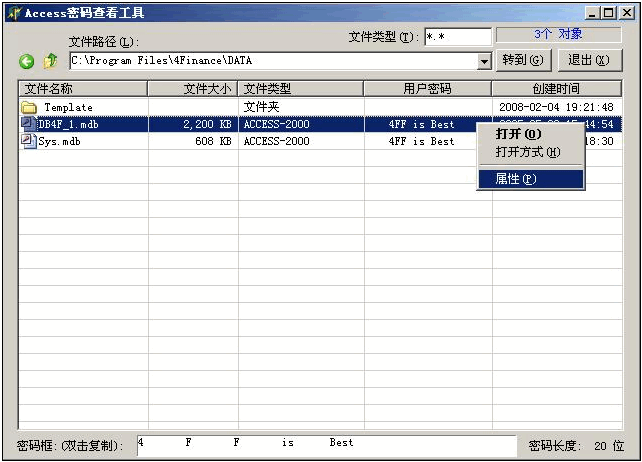Sort by 文件类型 column header
Image resolution: width=642 pixels, height=462 pixels.
coord(300,89)
